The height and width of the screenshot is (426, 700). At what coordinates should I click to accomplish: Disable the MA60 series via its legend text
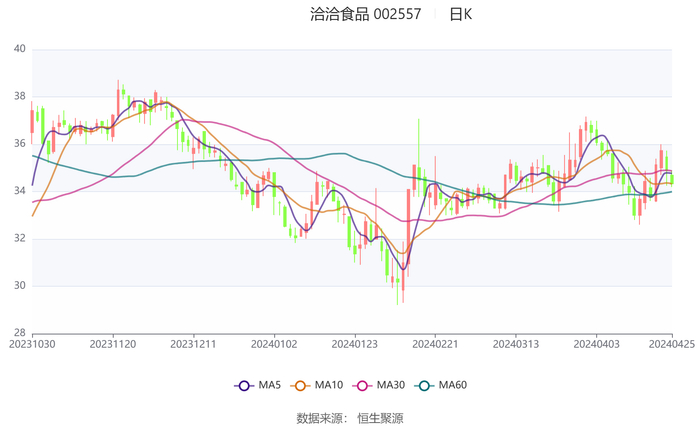452,386
